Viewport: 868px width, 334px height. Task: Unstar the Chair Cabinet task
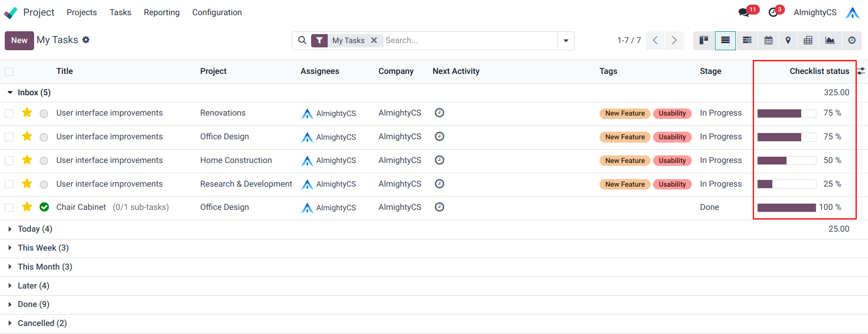(x=27, y=207)
